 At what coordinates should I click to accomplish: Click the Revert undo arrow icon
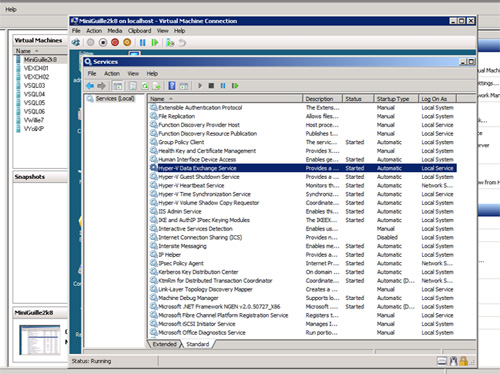click(x=182, y=43)
